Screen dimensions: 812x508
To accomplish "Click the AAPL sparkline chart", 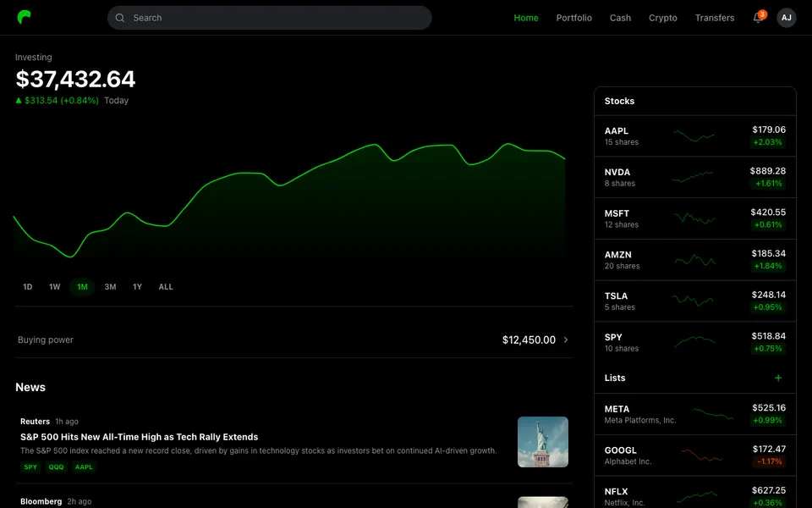I will click(x=694, y=135).
